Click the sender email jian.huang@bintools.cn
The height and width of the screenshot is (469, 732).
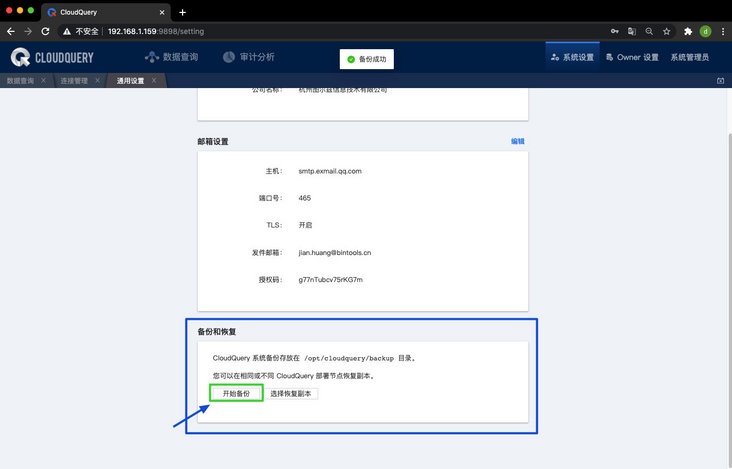pos(335,252)
